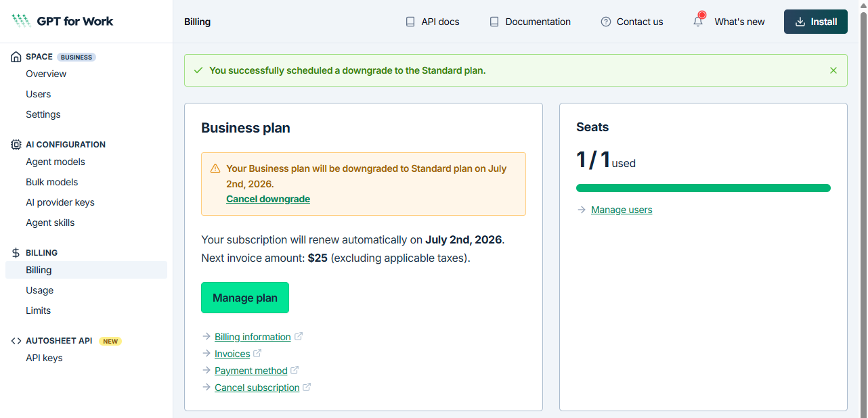The image size is (868, 418).
Task: Click the Documentation book icon
Action: click(494, 22)
